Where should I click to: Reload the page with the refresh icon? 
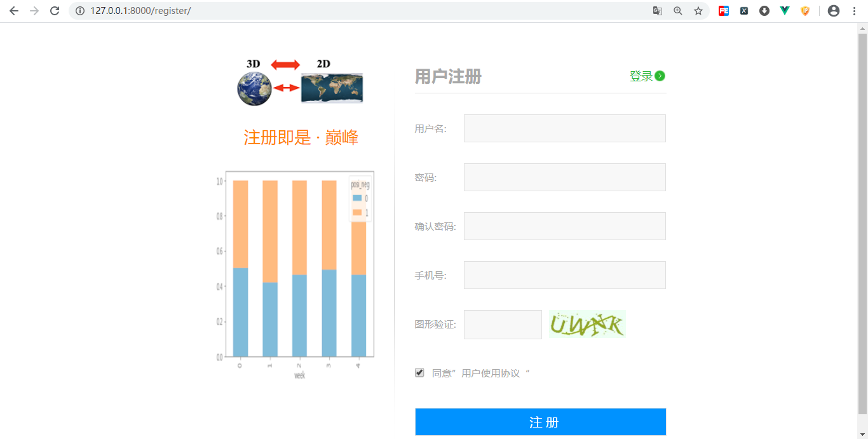point(54,11)
